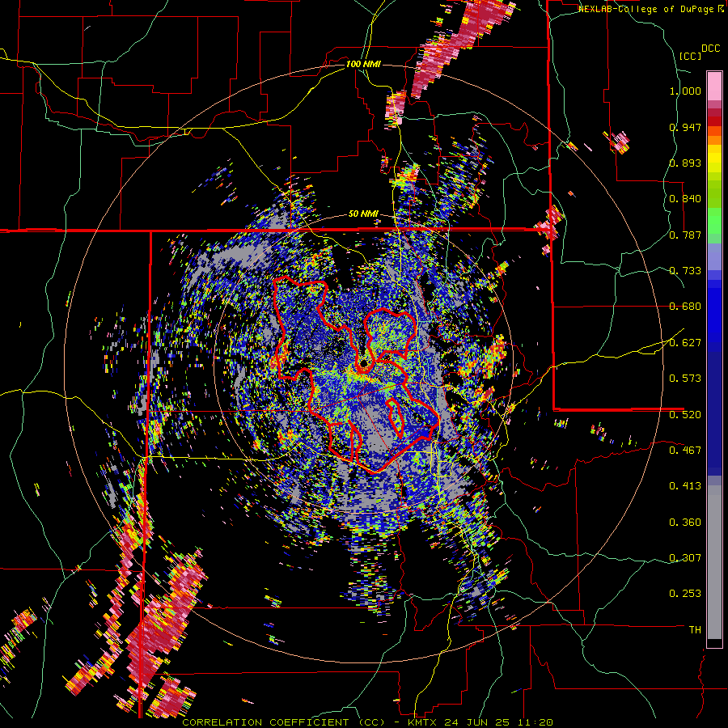Screen dimensions: 728x728
Task: Click the 0.627 scale value
Action: (x=685, y=343)
